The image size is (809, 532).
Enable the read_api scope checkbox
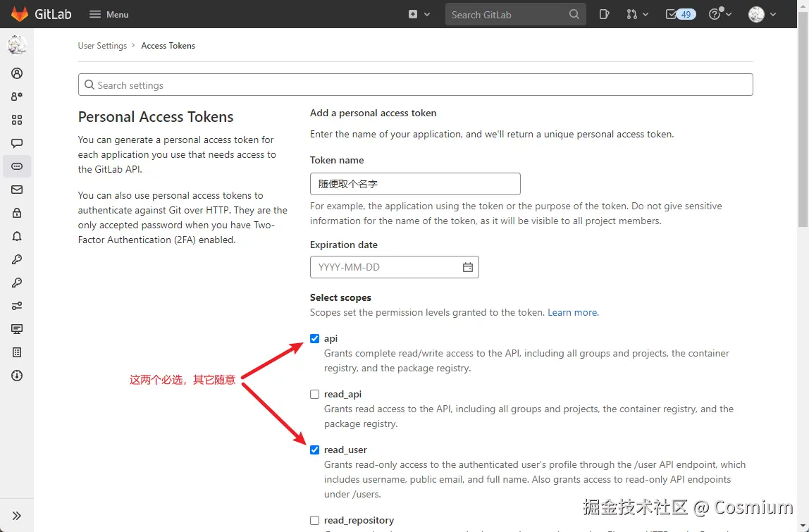coord(315,394)
